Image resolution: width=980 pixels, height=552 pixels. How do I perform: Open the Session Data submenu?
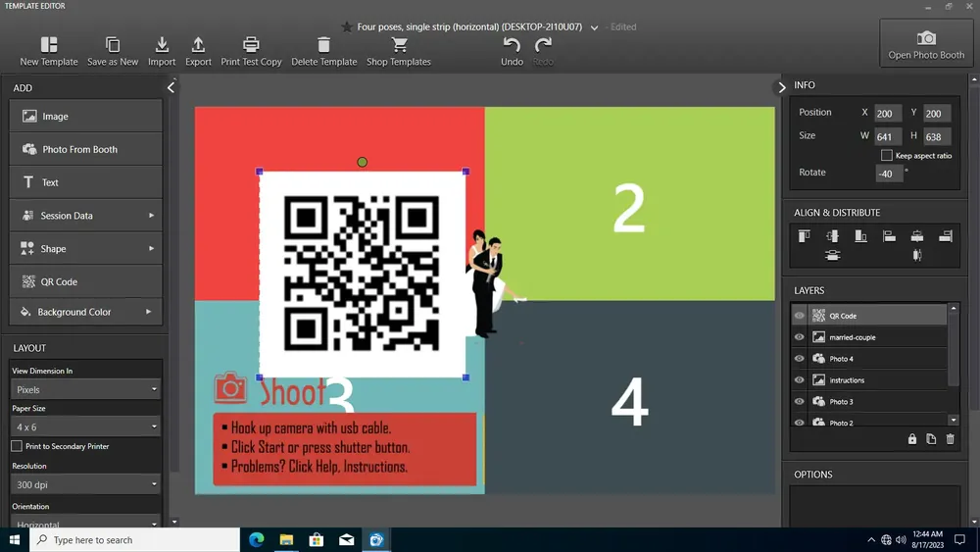pos(85,215)
